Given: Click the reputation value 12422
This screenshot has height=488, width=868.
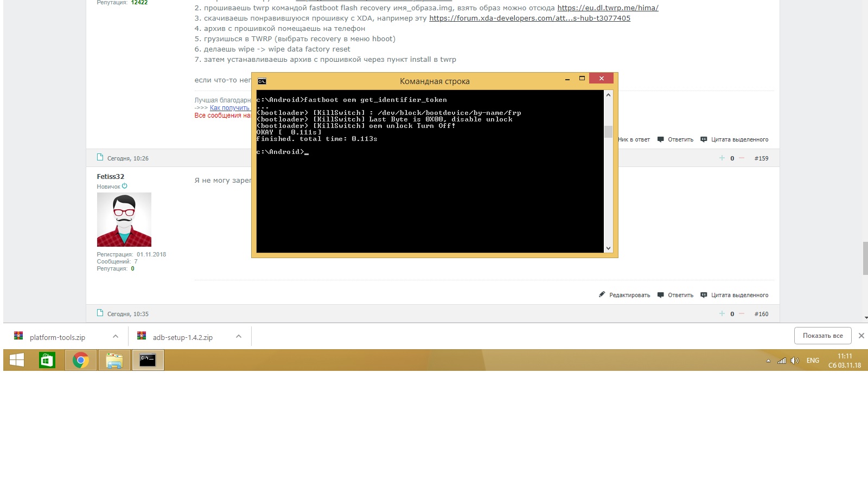Looking at the screenshot, I should tap(139, 3).
